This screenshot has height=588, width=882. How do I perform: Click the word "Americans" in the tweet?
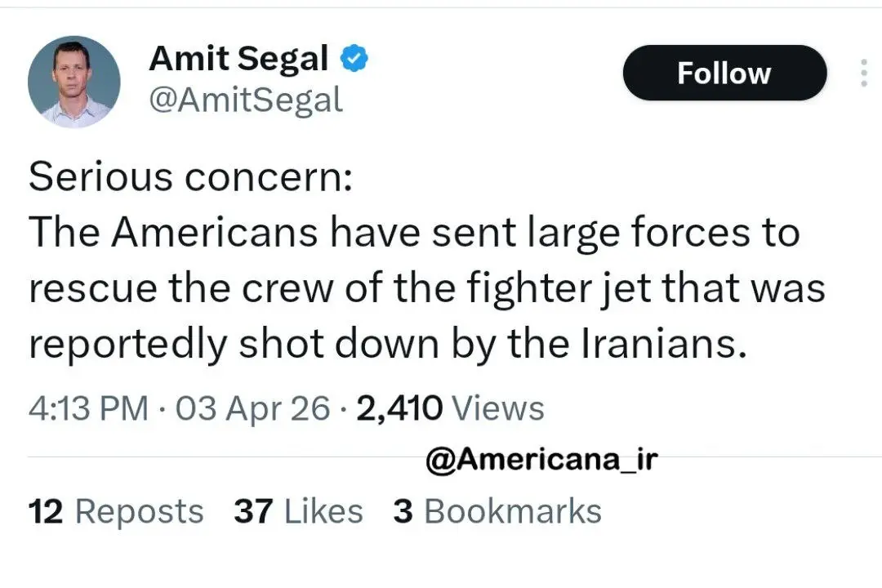point(214,233)
